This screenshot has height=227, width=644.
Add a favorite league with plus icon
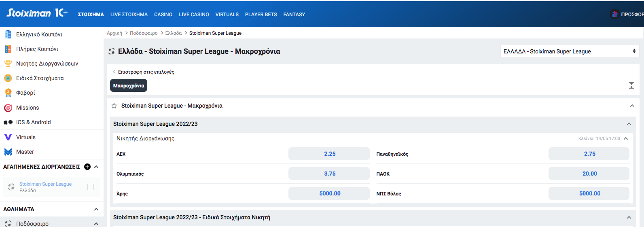point(87,167)
